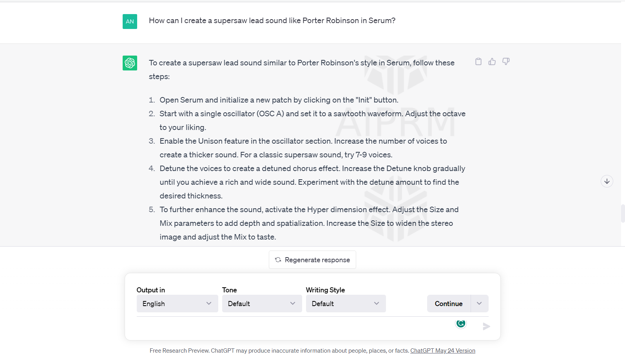Open the ChatGPT May 24 Version link
Viewport: 625px width, 364px height.
[x=443, y=351]
